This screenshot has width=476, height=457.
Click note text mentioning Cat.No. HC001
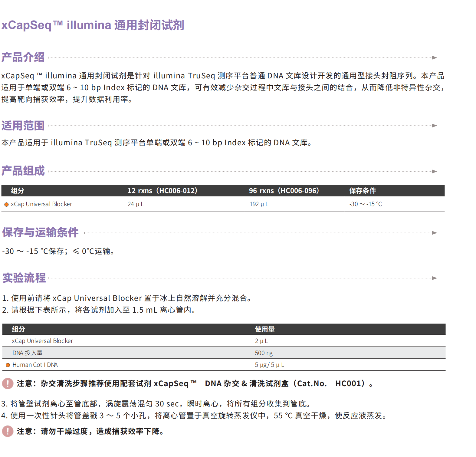195,383
